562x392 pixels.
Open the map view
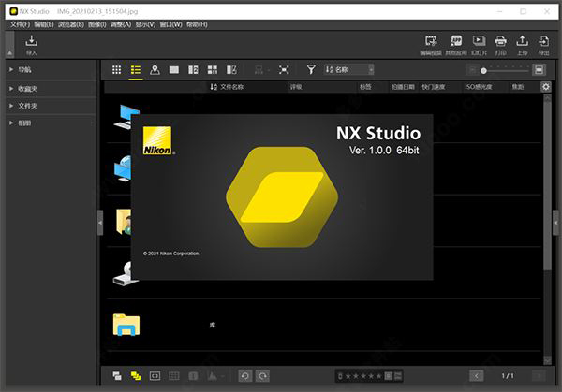coord(155,69)
